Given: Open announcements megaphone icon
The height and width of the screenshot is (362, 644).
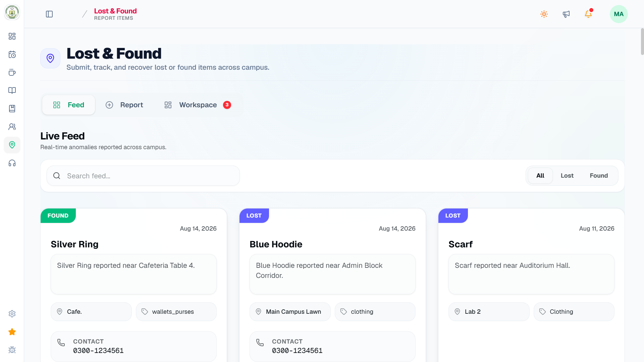Looking at the screenshot, I should 566,14.
